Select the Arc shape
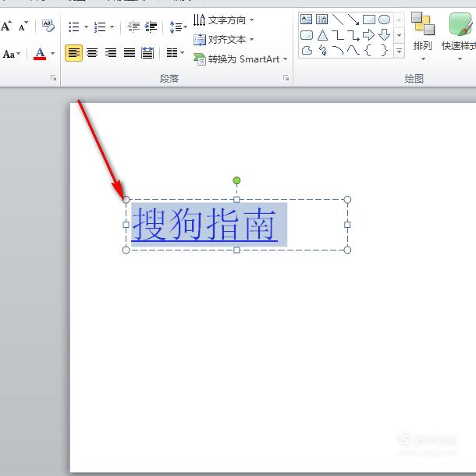This screenshot has height=476, width=476. click(x=338, y=50)
